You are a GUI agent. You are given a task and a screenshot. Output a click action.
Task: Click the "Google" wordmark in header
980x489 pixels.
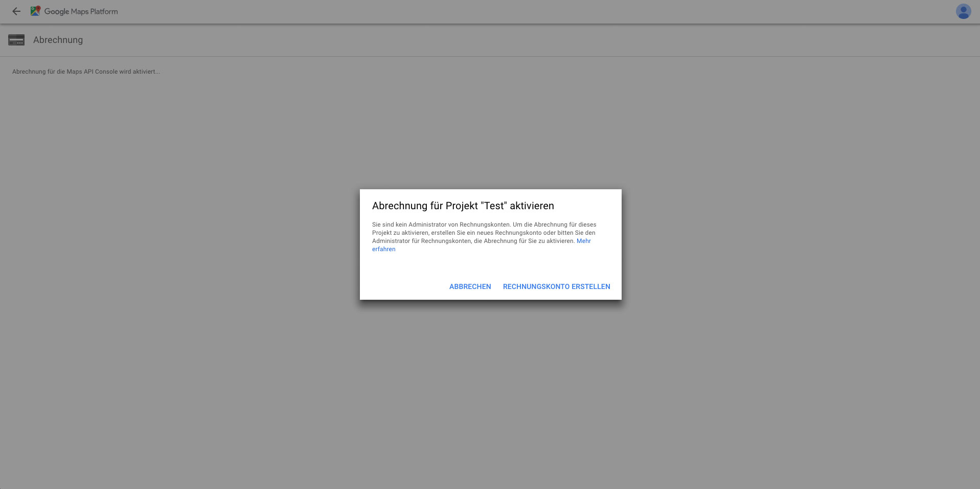(x=56, y=11)
